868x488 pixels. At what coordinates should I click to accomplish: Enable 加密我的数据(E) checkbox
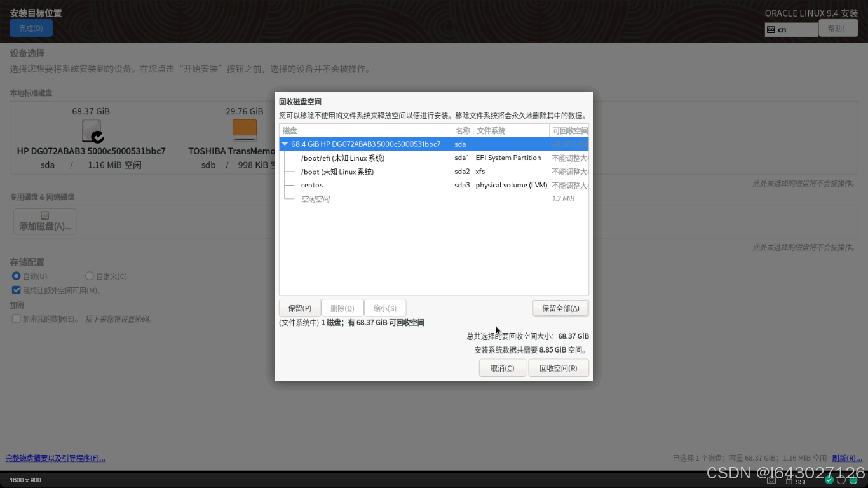pos(17,319)
